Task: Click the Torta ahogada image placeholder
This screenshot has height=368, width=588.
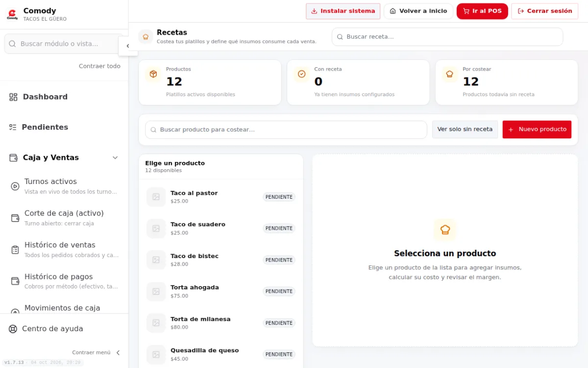Action: tap(156, 291)
